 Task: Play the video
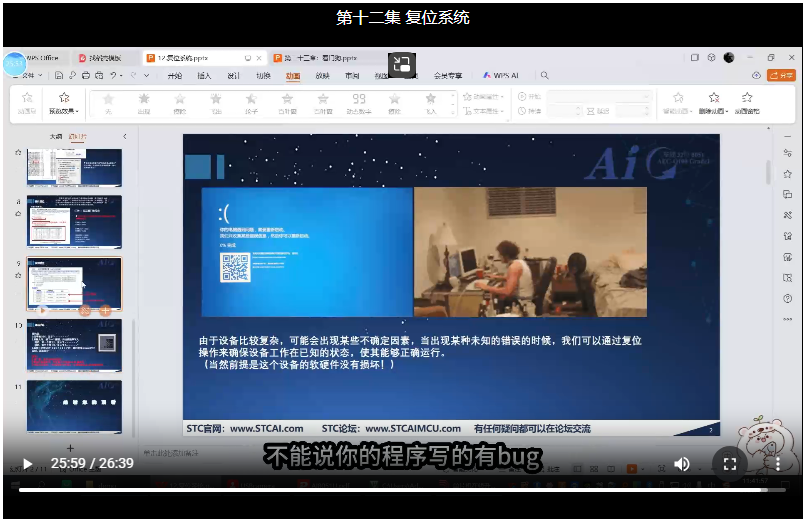(x=28, y=464)
